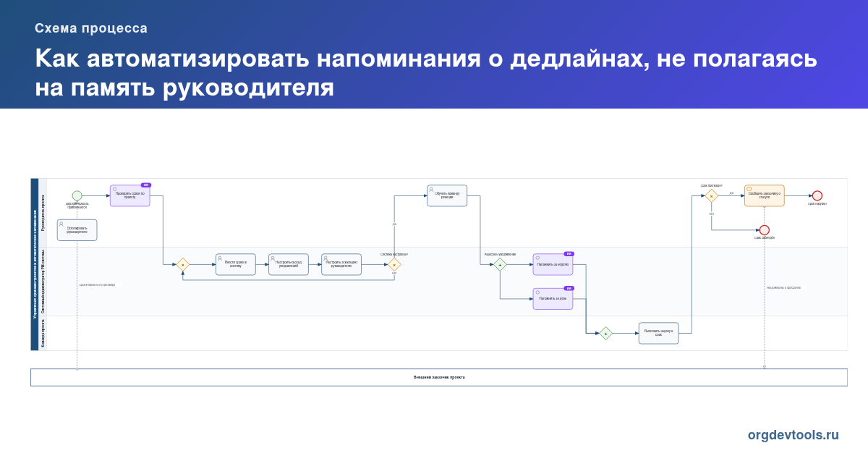This screenshot has height=456, width=868.
Task: Select the 'Выполнить задачу в срок' task
Action: coord(659,333)
